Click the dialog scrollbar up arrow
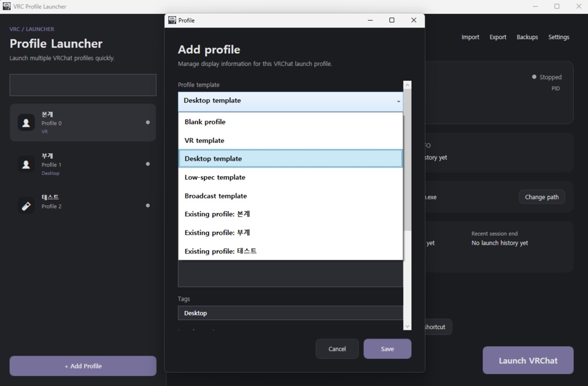The height and width of the screenshot is (386, 588). [407, 85]
